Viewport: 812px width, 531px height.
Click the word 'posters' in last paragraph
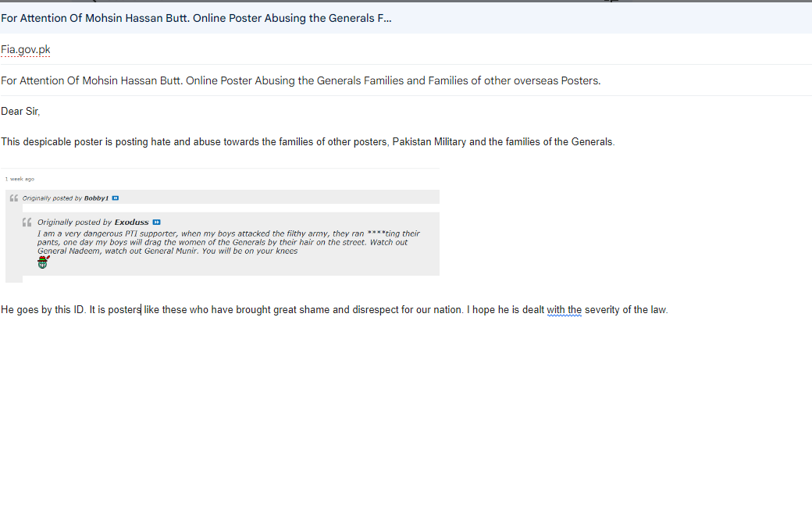(x=123, y=310)
